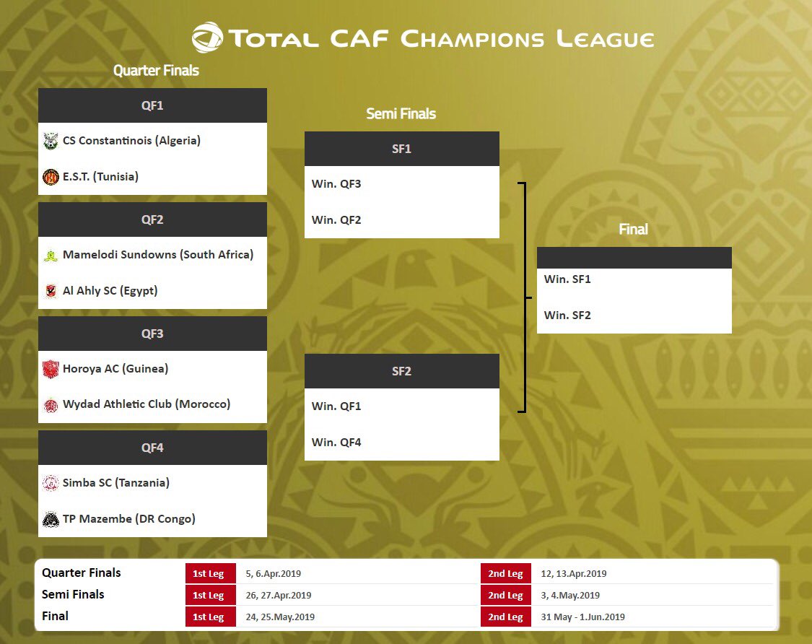
Task: Click the Horoya AC club crest
Action: (51, 369)
